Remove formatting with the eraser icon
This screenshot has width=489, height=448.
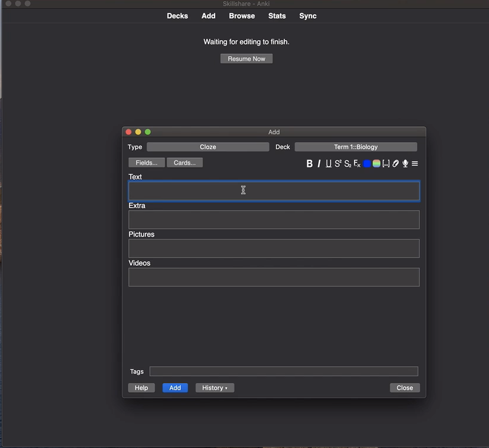click(x=357, y=163)
